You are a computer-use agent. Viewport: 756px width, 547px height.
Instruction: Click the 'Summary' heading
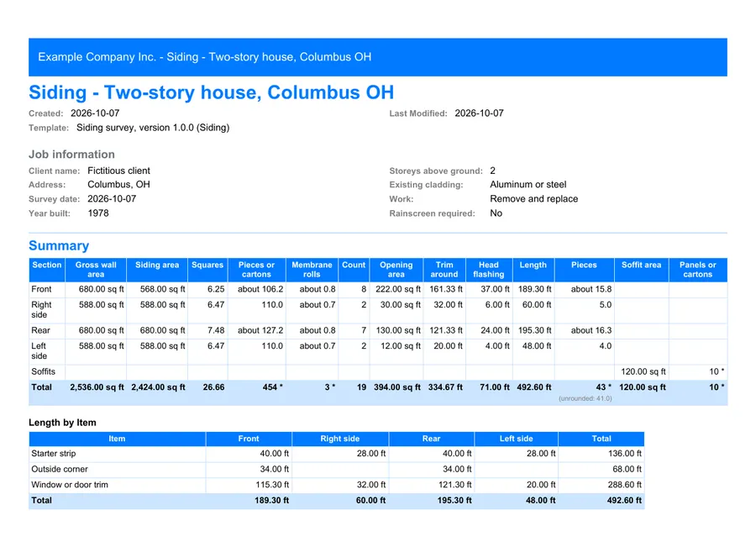point(59,245)
